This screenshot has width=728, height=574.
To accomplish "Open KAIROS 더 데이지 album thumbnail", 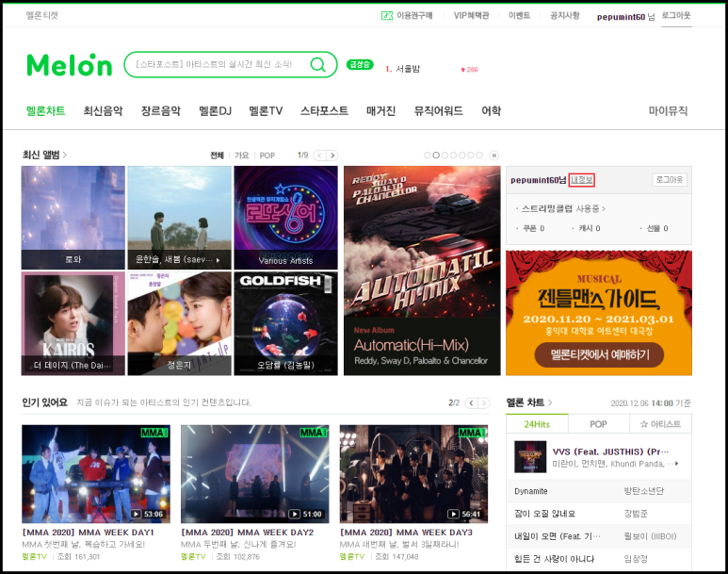I will (73, 323).
